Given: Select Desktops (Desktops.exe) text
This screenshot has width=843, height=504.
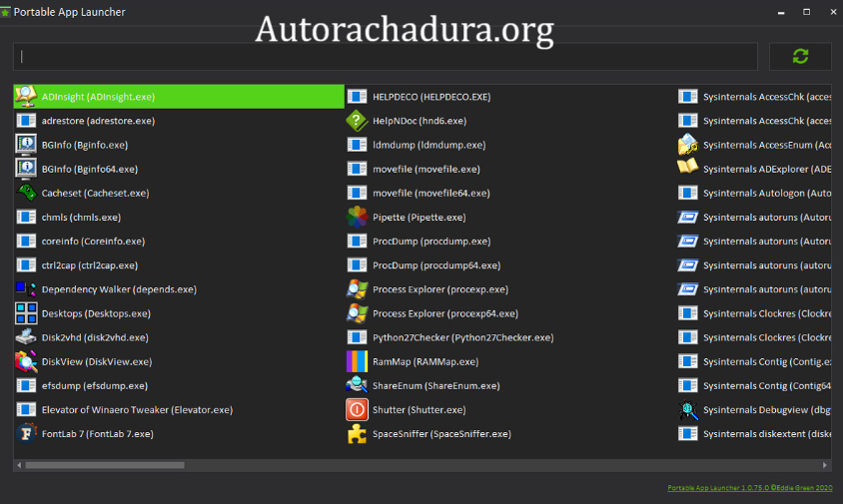Looking at the screenshot, I should pos(96,313).
